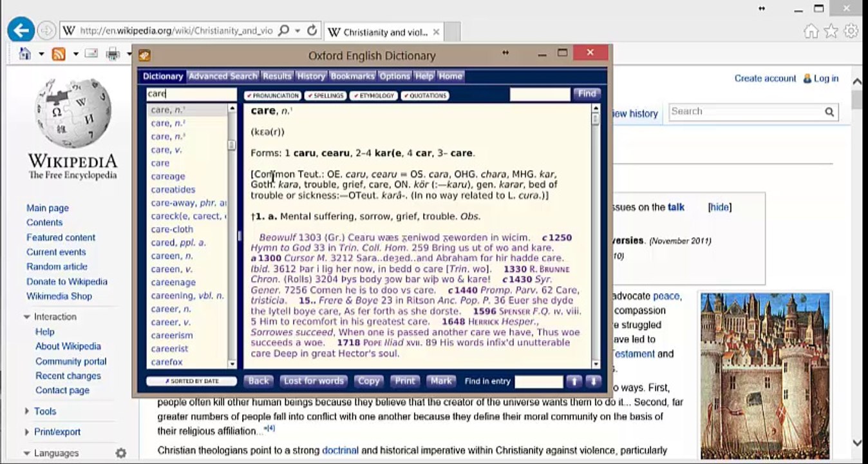Select 'care-cloth' in the word list

[x=172, y=229]
